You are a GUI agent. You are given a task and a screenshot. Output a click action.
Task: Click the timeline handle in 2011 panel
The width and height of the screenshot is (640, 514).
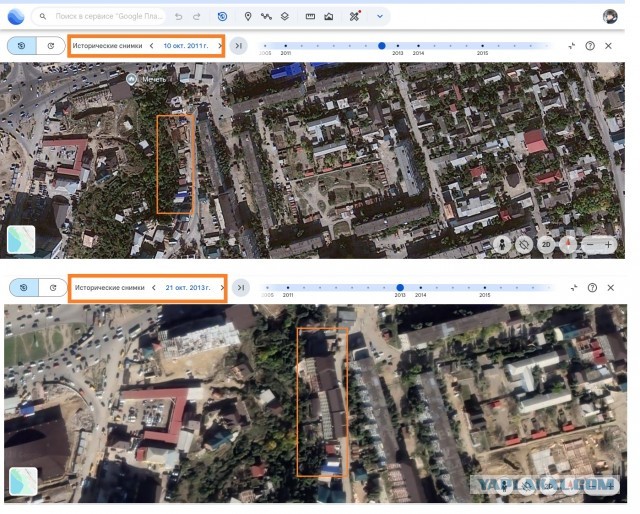[x=382, y=46]
